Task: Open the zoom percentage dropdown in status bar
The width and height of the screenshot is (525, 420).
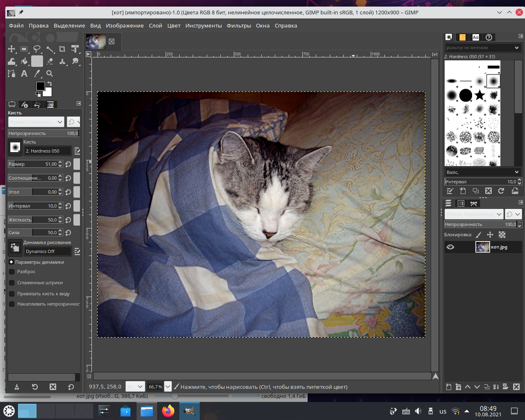Action: [x=168, y=387]
